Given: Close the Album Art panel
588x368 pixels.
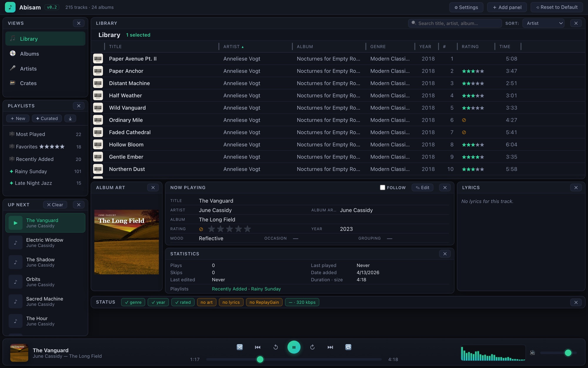Looking at the screenshot, I should (153, 188).
